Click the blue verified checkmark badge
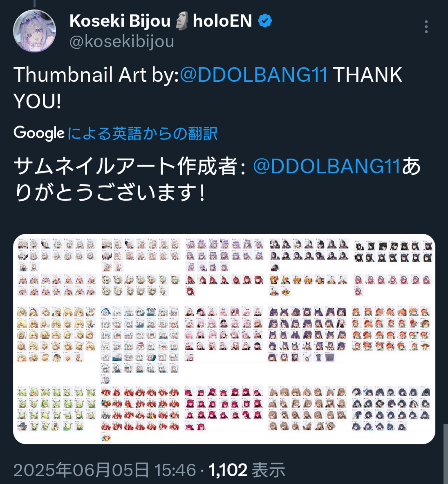The image size is (448, 484). tap(265, 21)
